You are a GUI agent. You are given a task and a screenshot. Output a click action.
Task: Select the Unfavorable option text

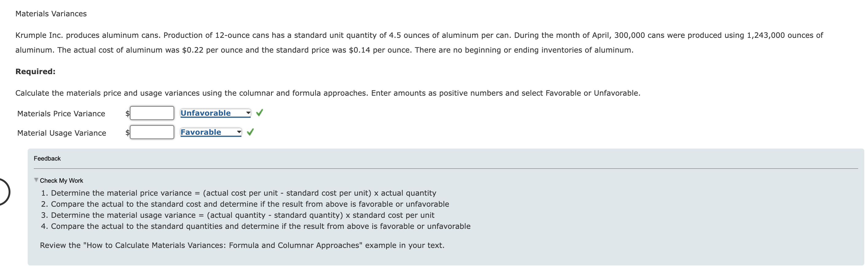205,113
